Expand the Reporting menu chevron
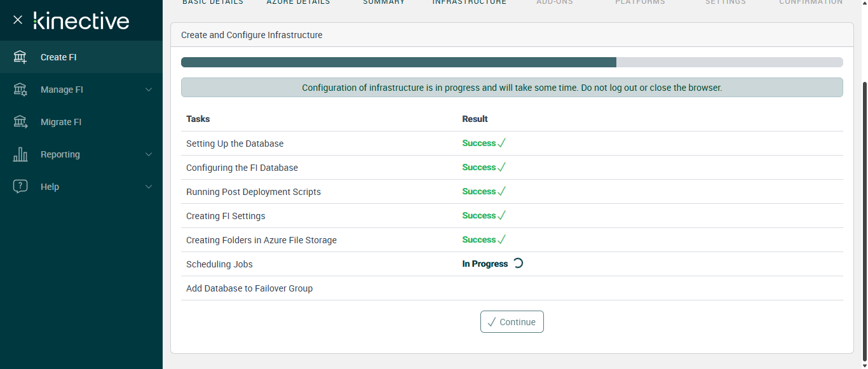The image size is (868, 369). [149, 154]
